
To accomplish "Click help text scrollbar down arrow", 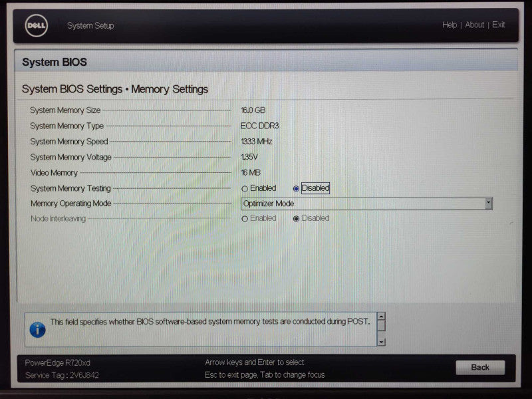I will pyautogui.click(x=381, y=342).
